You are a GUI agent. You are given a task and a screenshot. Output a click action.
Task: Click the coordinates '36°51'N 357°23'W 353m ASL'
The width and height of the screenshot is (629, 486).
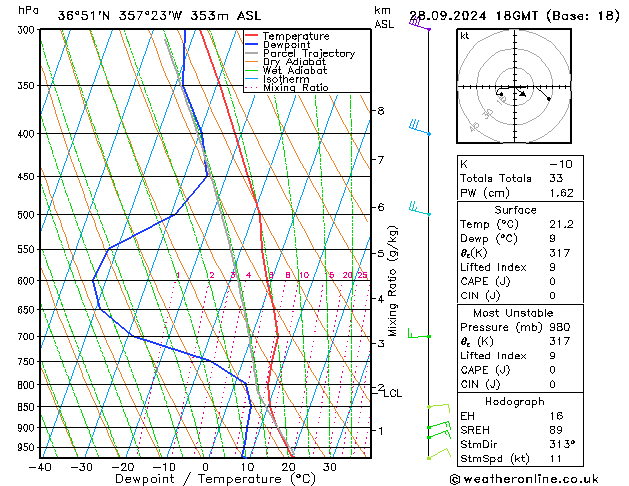click(159, 16)
